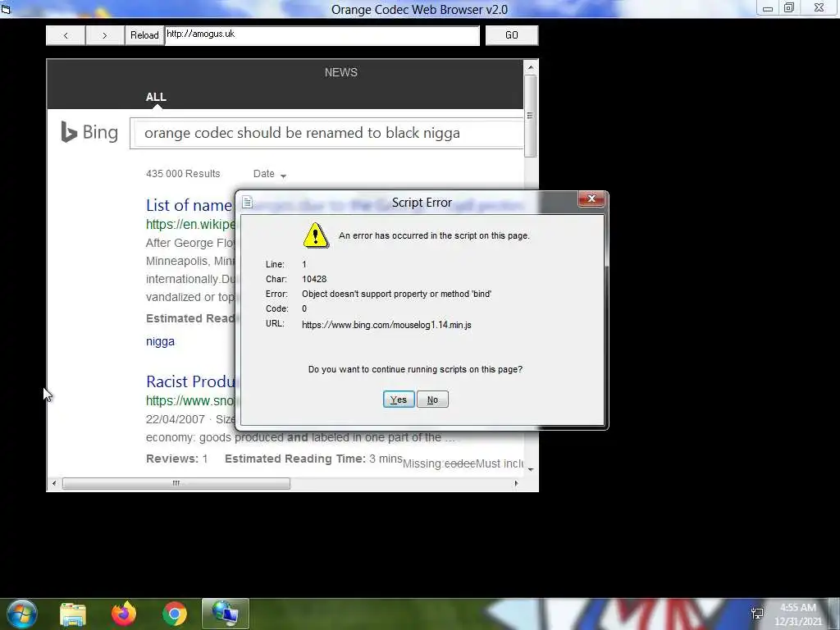Open the Windows Start menu orb

(22, 614)
